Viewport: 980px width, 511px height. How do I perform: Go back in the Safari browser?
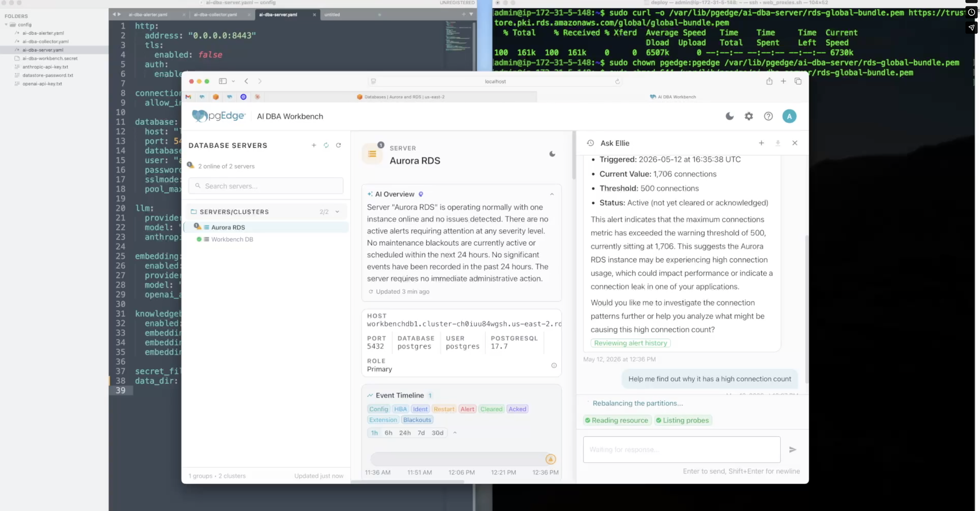coord(247,81)
